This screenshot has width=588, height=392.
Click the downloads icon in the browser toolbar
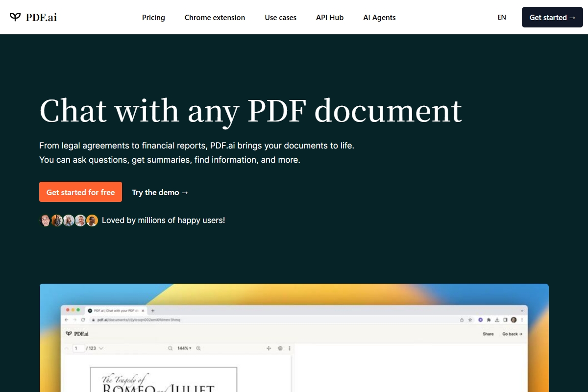coord(497,320)
